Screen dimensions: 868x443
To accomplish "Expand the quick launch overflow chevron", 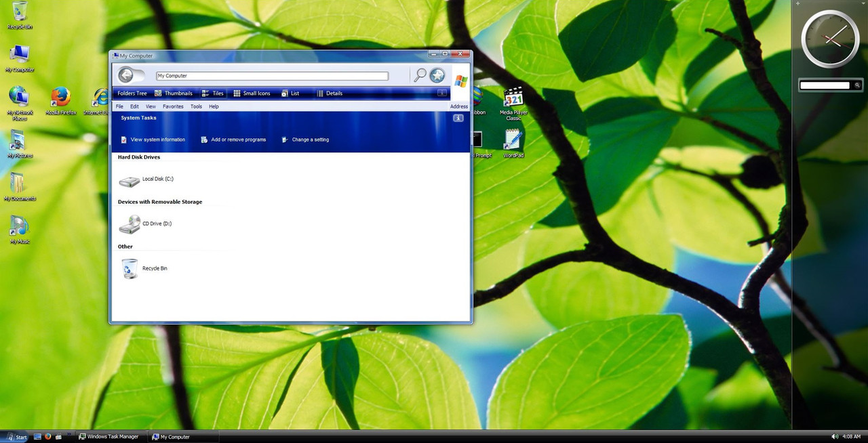I will pos(68,435).
